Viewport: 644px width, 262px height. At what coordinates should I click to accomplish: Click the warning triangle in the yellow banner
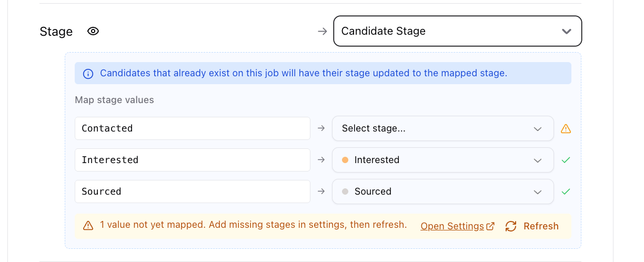tap(88, 226)
